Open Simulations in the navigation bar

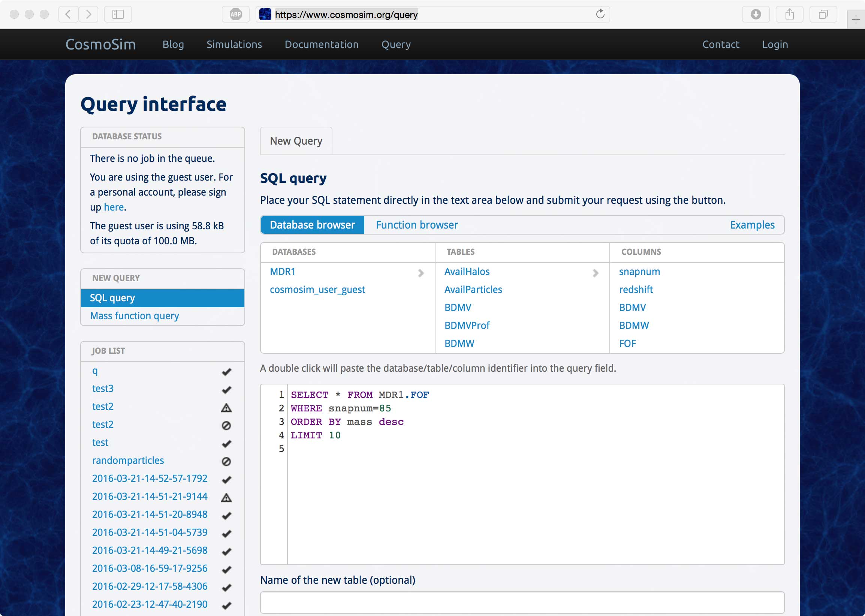pos(234,44)
